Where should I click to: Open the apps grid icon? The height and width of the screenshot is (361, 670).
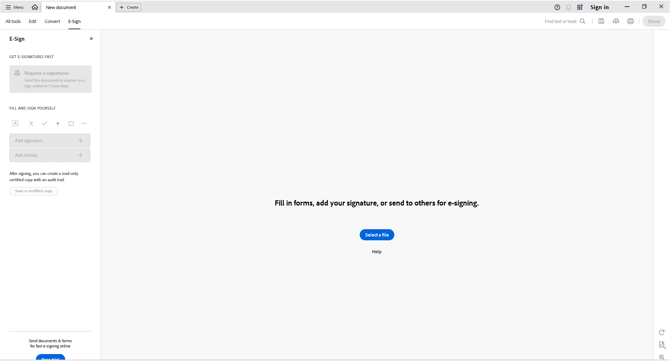point(580,7)
